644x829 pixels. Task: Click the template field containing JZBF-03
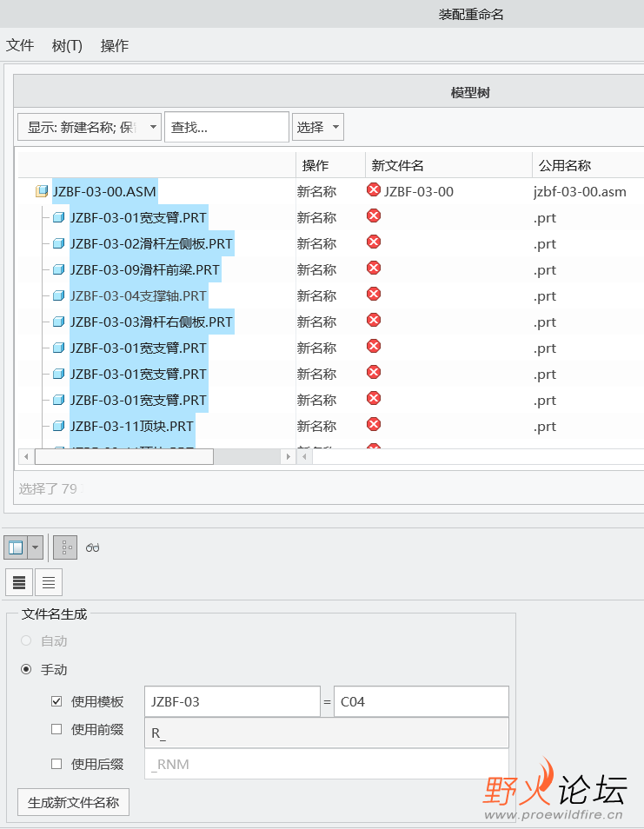tap(233, 701)
